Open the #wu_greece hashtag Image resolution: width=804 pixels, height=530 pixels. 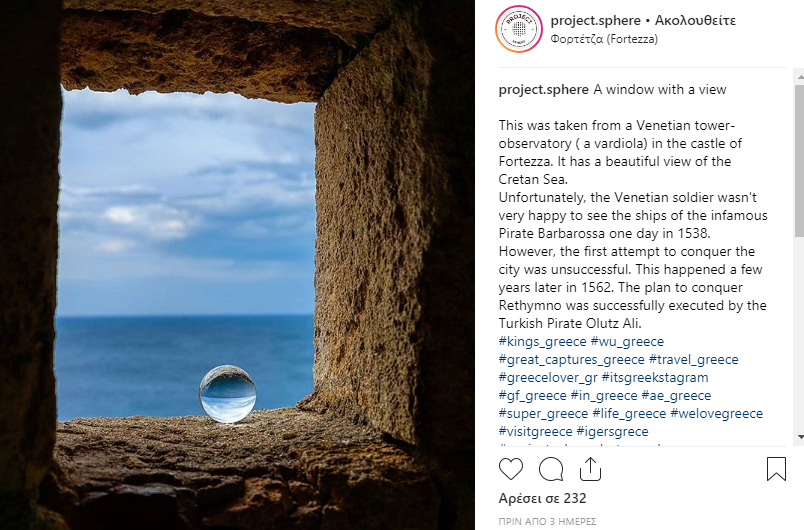tap(627, 341)
